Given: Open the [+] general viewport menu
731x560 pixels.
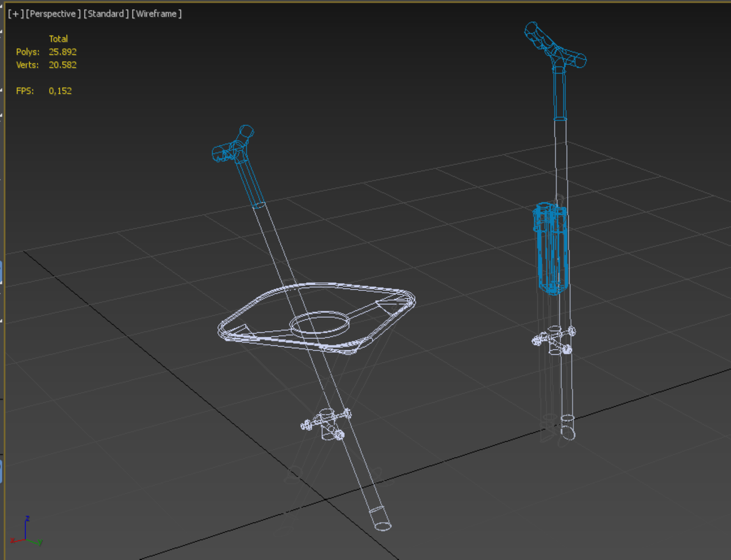Looking at the screenshot, I should coord(15,14).
